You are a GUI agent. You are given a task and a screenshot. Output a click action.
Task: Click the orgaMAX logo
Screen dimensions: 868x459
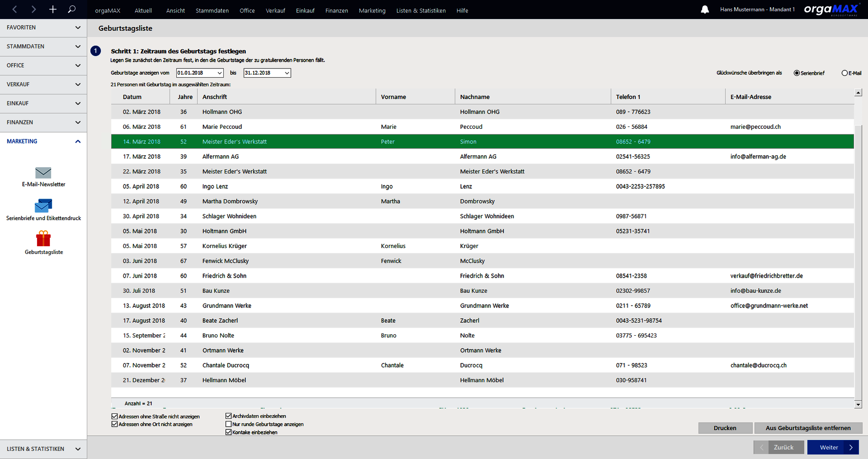pos(831,10)
